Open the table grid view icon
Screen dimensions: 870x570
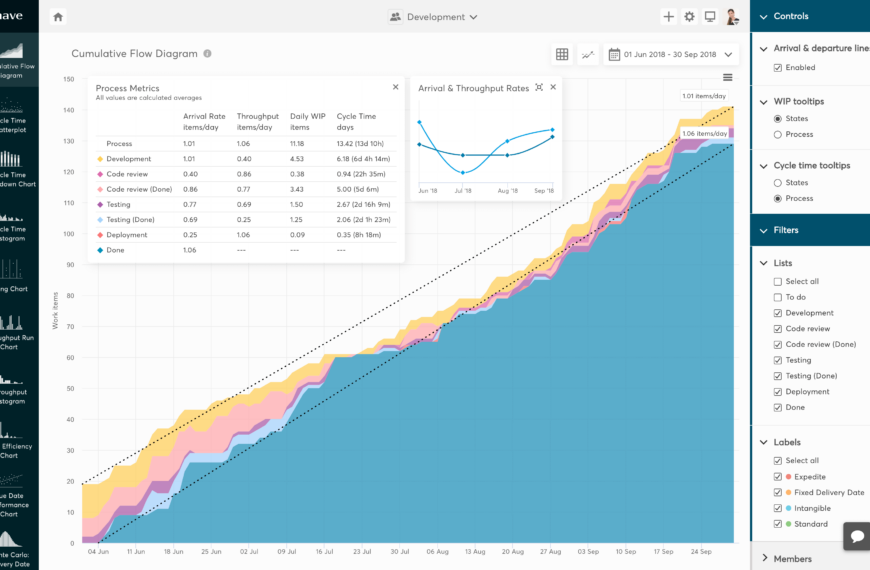pyautogui.click(x=562, y=54)
